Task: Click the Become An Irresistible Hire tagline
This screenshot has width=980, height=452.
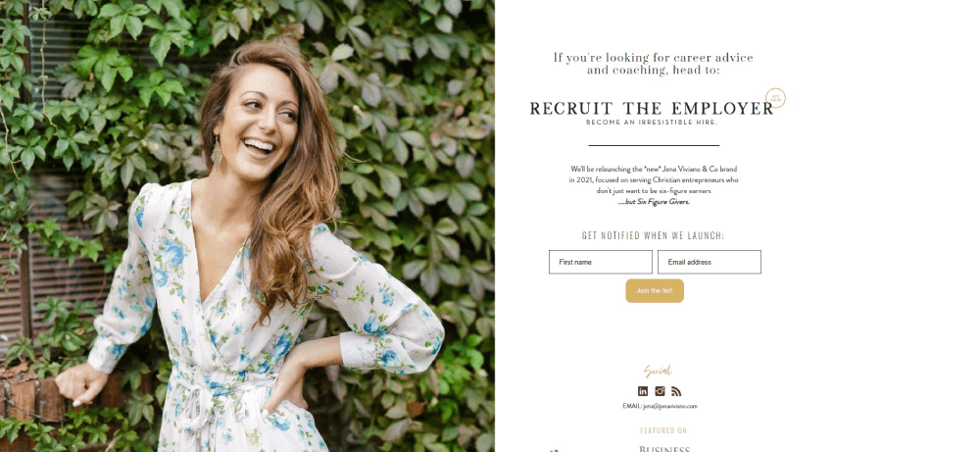Action: coord(652,123)
